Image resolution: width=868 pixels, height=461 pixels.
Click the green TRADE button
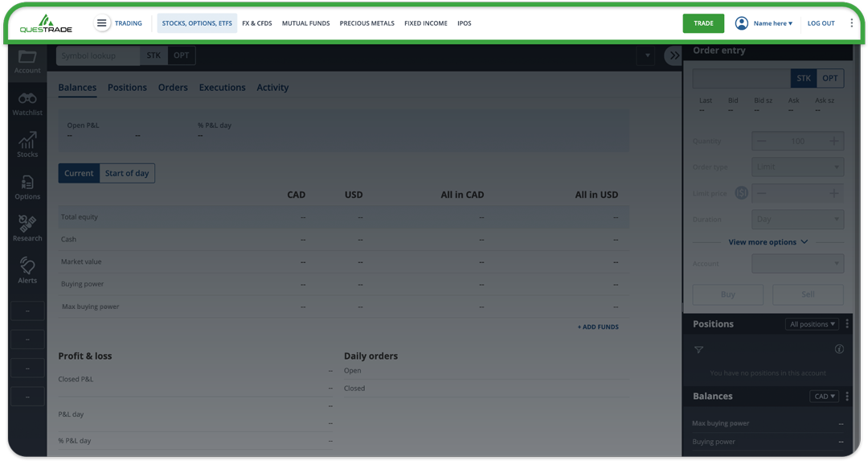(x=703, y=23)
